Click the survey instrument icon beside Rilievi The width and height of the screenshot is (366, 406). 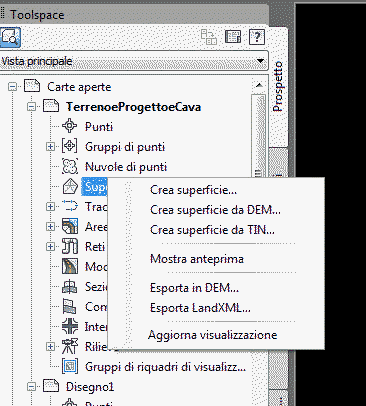pos(70,346)
